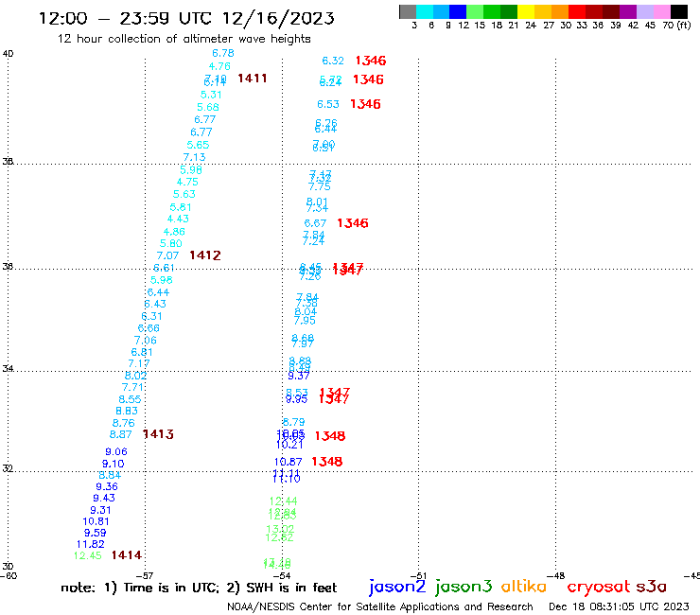Image resolution: width=700 pixels, height=615 pixels.
Task: Click the time marker "1414"
Action: click(x=127, y=554)
